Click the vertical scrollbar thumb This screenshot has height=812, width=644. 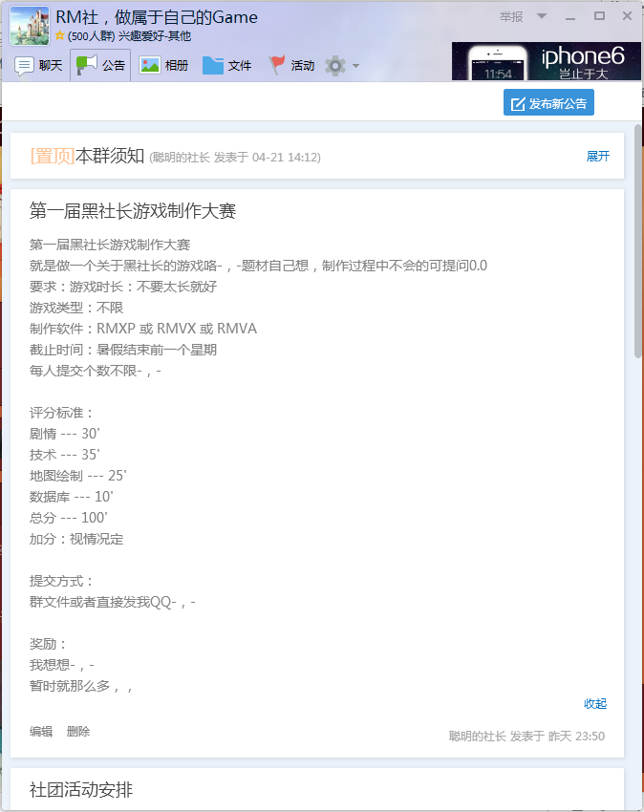(637, 241)
